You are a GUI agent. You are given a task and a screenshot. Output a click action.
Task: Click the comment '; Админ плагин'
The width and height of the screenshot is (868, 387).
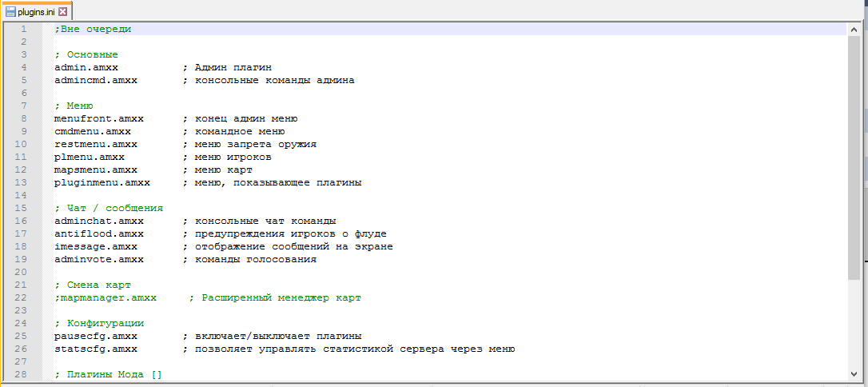(x=228, y=67)
